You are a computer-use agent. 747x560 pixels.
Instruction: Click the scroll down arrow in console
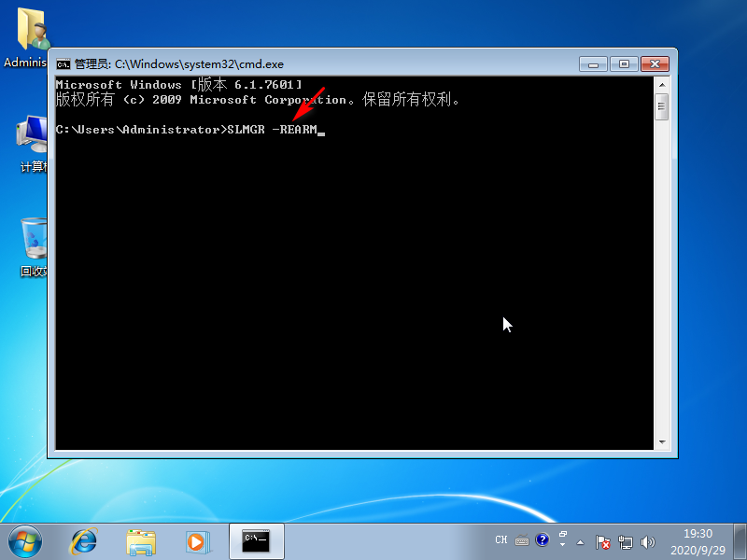pyautogui.click(x=662, y=442)
